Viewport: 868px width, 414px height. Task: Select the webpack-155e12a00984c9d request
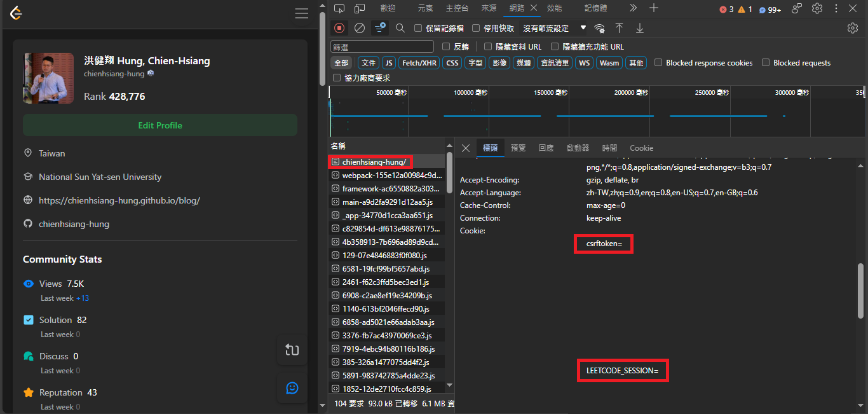click(x=387, y=175)
